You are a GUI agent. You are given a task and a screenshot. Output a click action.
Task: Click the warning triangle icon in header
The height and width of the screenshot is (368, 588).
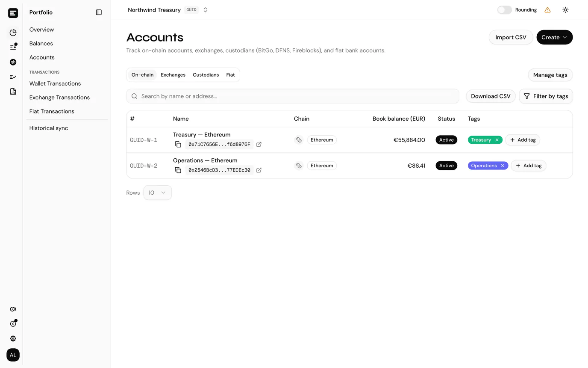547,10
